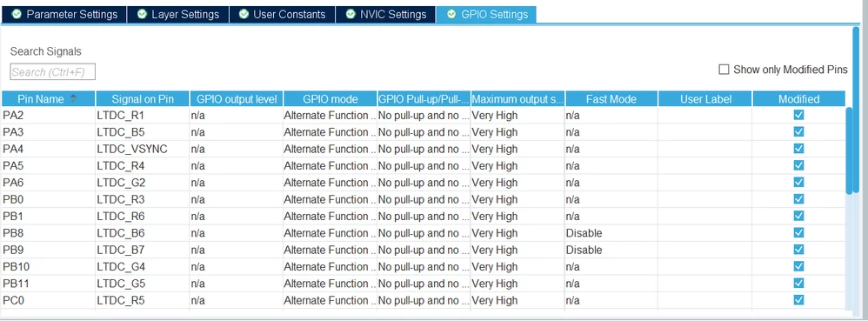868x321 pixels.
Task: Open Fast Mode Disable cell for PB9
Action: [x=611, y=250]
